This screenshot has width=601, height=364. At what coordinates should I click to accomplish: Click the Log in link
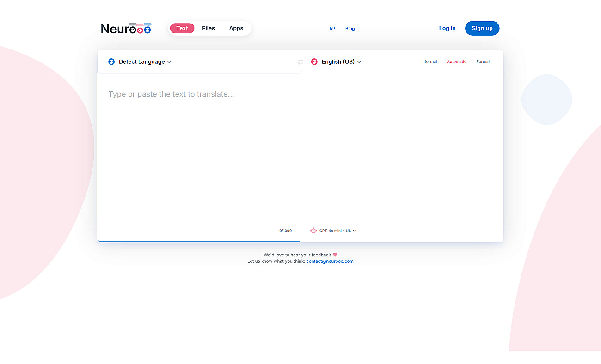[x=447, y=28]
